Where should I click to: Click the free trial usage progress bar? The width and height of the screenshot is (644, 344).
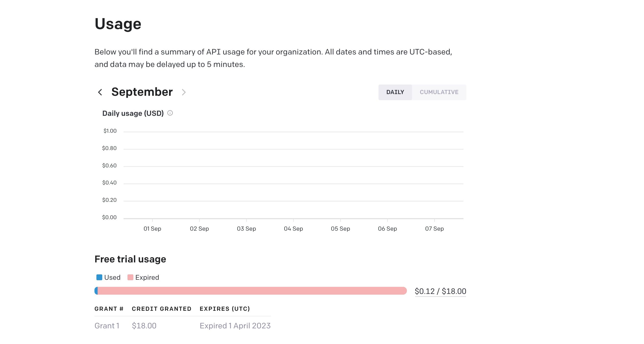tap(250, 291)
